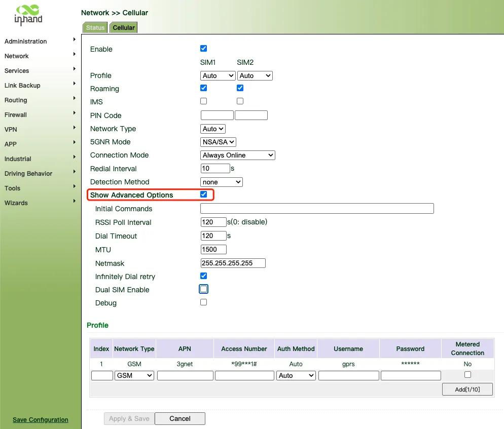Open the SIM1 Profile dropdown
Viewport: 504px width, 429px height.
point(218,76)
